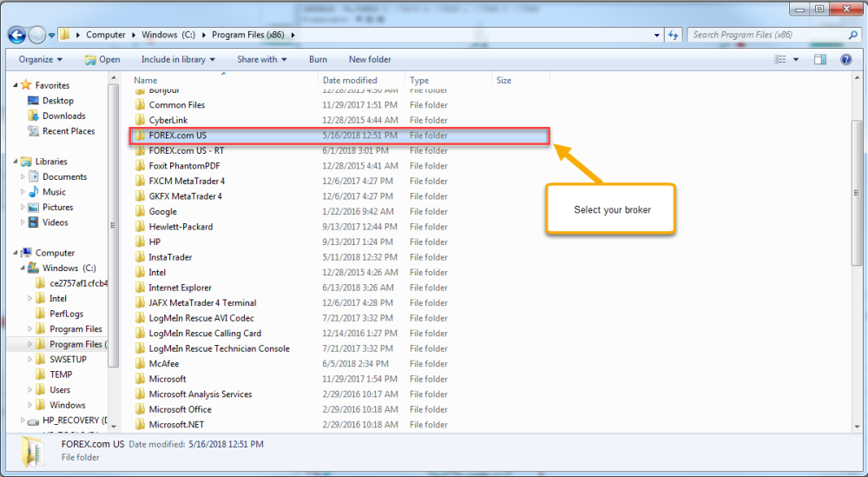The height and width of the screenshot is (477, 868).
Task: Select the FOREX.com US - RT folder icon
Action: (x=140, y=150)
